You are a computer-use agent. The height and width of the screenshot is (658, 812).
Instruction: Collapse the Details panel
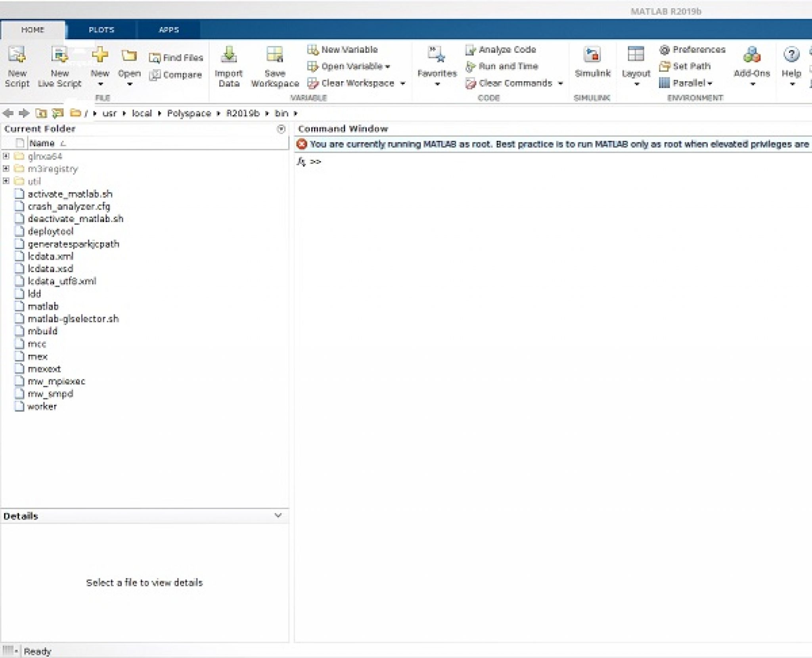coord(279,514)
